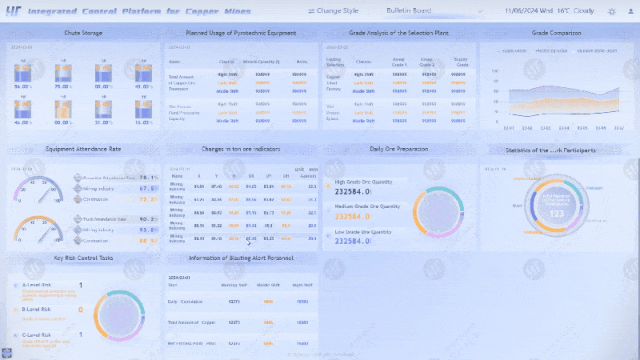
Task: Click the diamond icon beside Truck Attendance Rate
Action: point(78,219)
